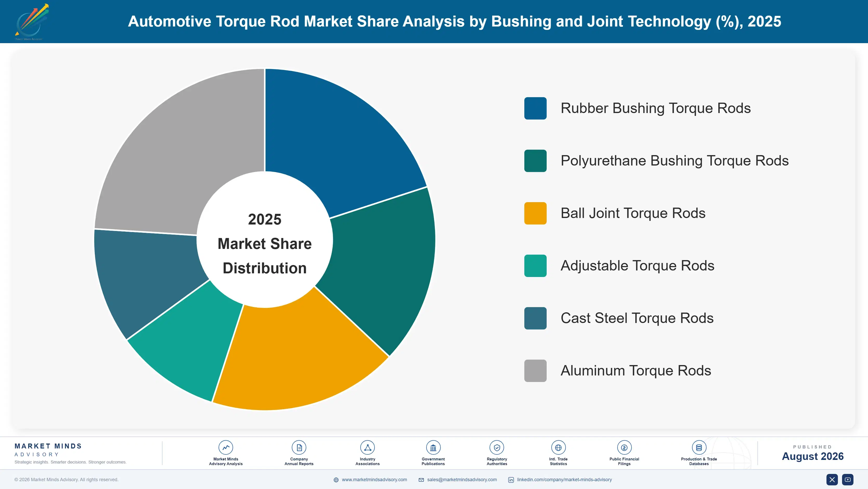Click the LinkedIn icon in footer

(511, 480)
